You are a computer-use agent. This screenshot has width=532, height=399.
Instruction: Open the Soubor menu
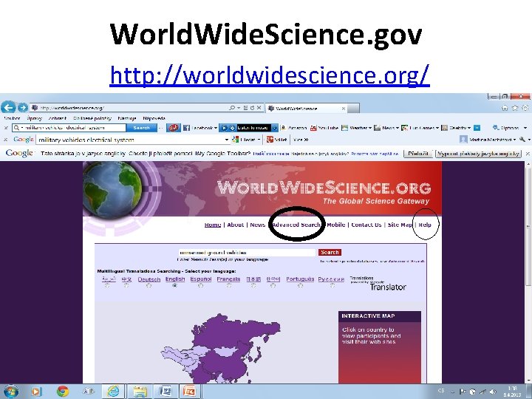click(12, 118)
